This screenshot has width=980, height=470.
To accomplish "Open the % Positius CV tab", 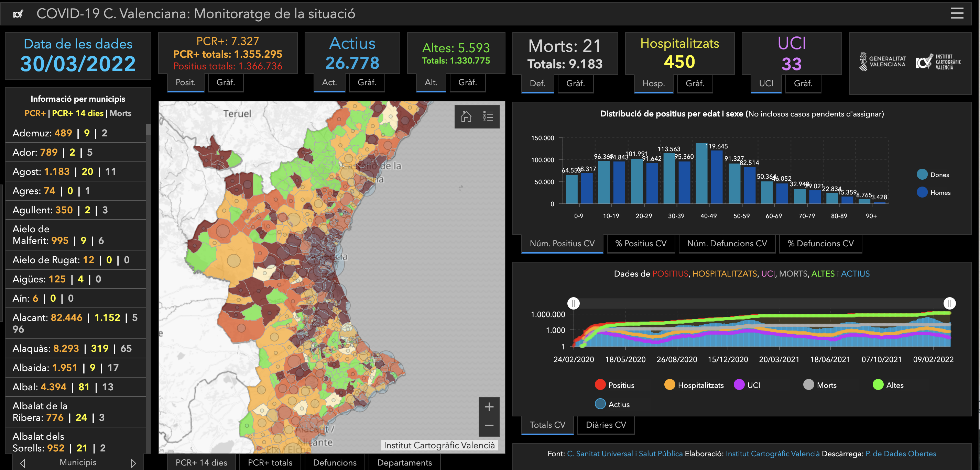I will [641, 243].
